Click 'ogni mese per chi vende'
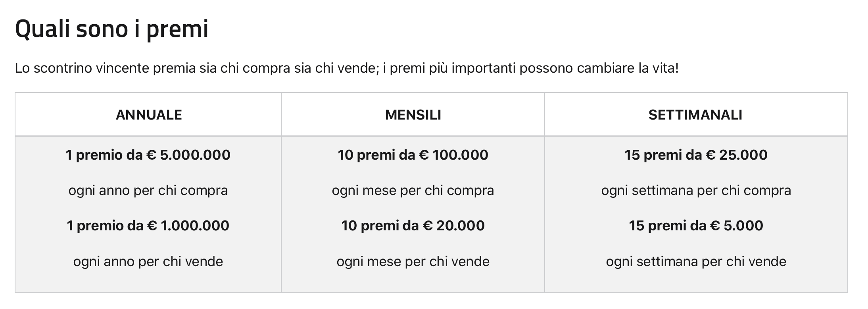Viewport: 868px width, 309px height. 413,261
